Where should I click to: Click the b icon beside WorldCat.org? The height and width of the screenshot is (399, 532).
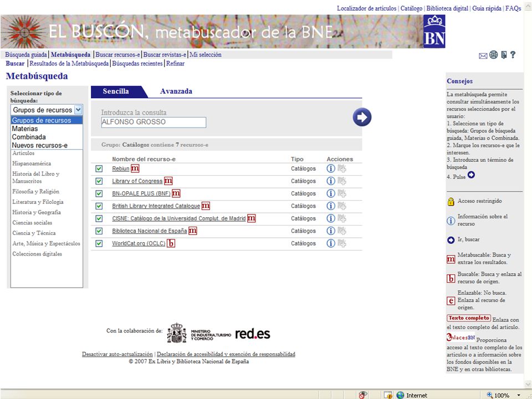pyautogui.click(x=171, y=243)
